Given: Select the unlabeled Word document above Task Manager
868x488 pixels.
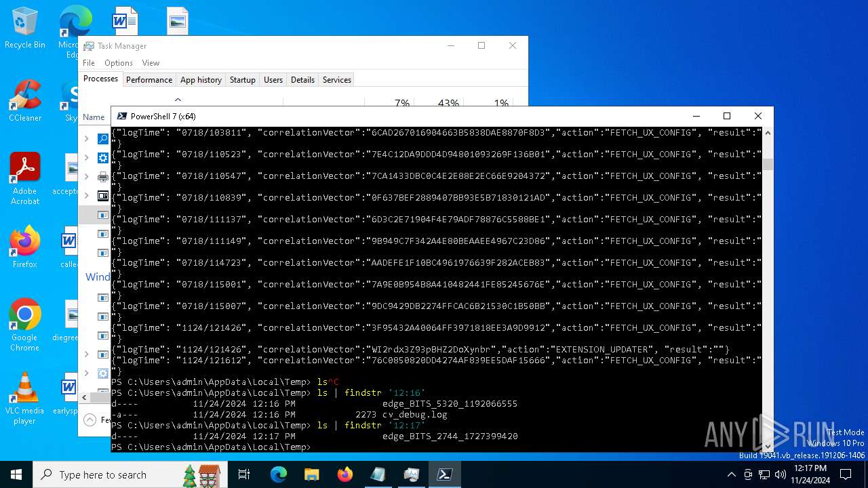Looking at the screenshot, I should pyautogui.click(x=124, y=21).
